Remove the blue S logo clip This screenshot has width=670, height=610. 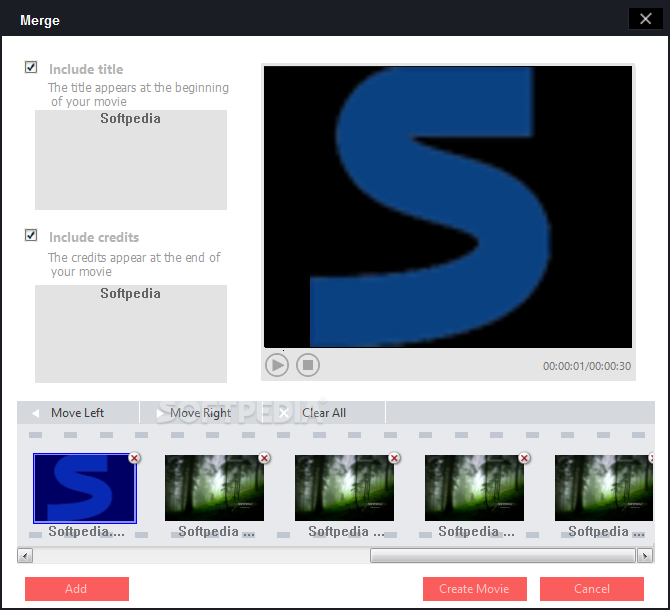coord(135,458)
